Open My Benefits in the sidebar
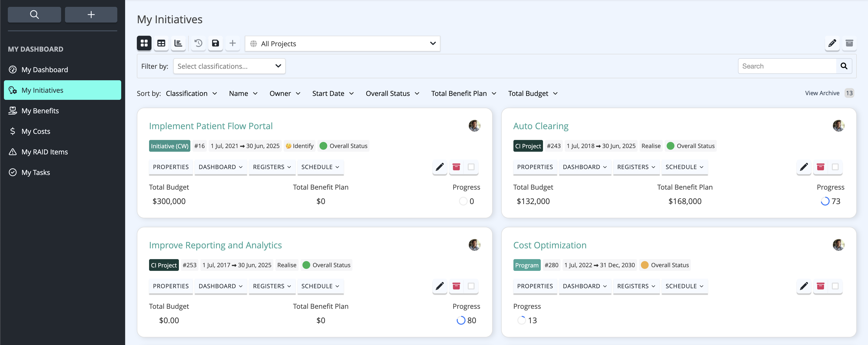Viewport: 868px width, 345px height. click(40, 111)
